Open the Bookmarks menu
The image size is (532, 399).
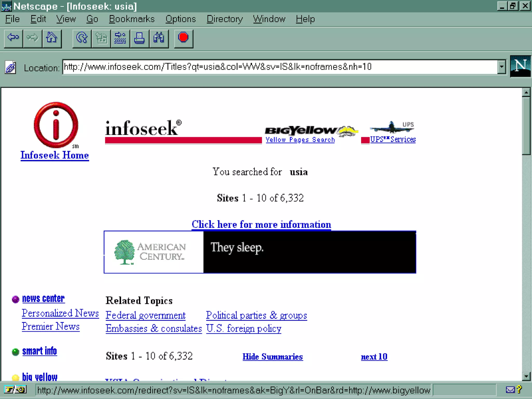coord(132,19)
